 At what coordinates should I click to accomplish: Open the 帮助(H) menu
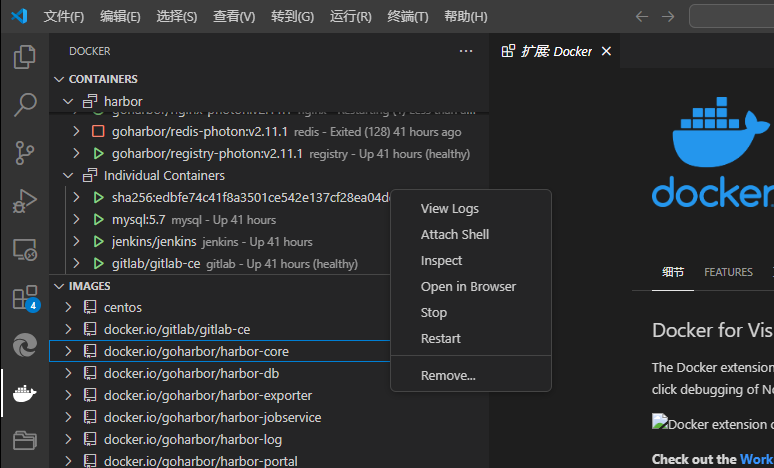click(x=465, y=17)
